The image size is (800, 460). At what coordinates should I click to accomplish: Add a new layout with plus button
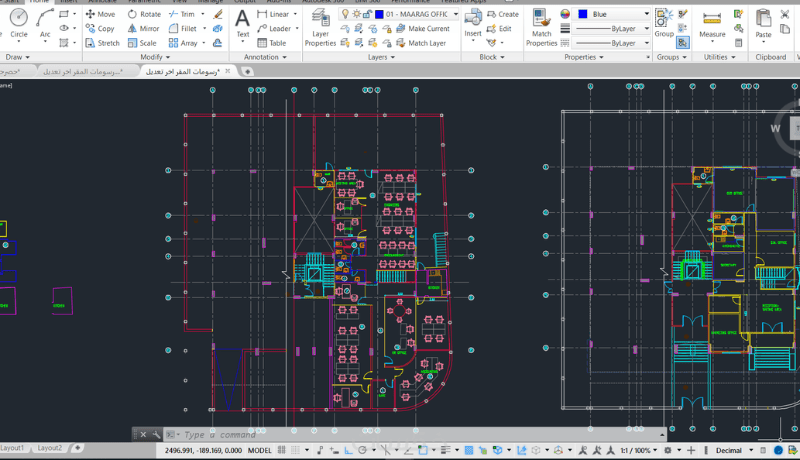coord(78,448)
